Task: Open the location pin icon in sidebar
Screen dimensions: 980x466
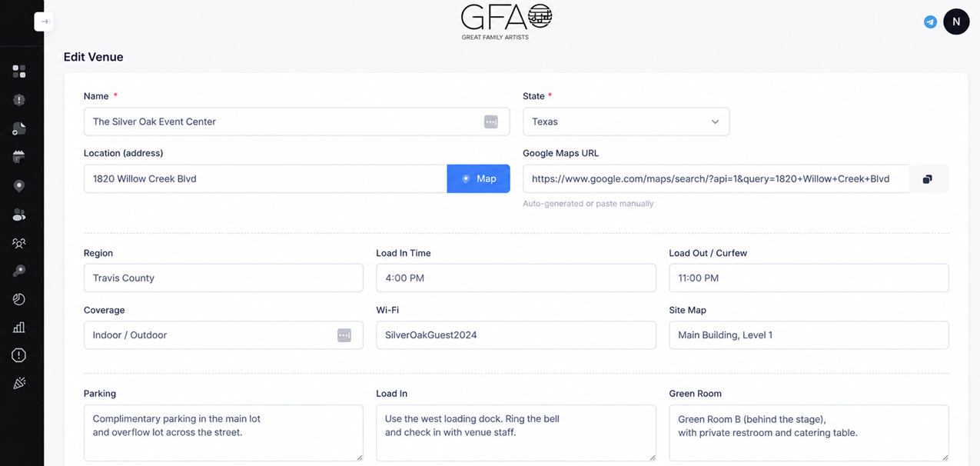Action: (x=19, y=185)
